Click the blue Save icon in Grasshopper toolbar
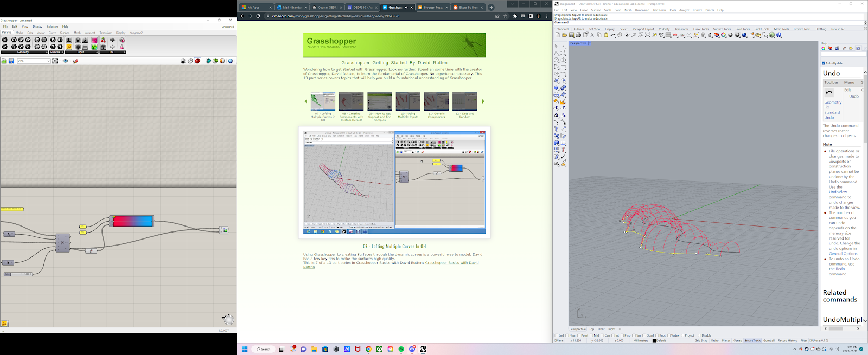 pyautogui.click(x=11, y=61)
